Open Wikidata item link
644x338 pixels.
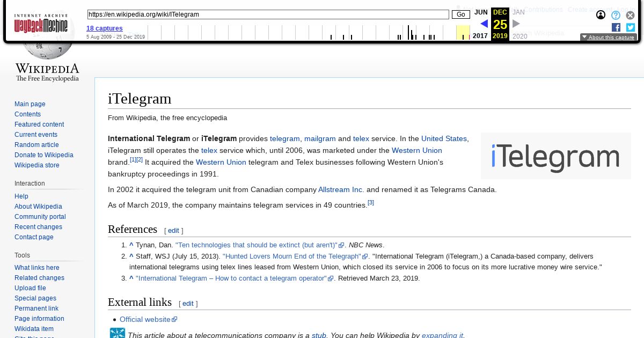point(34,329)
